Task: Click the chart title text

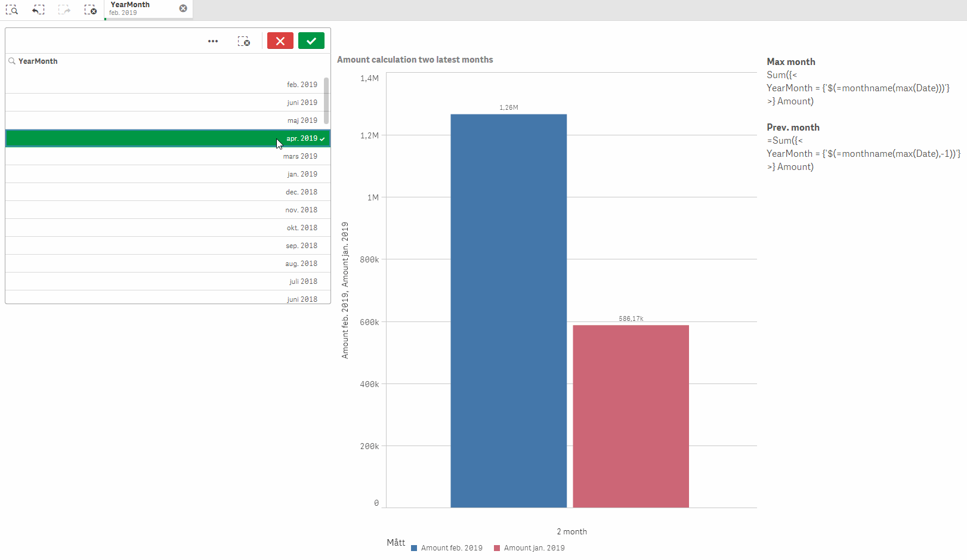Action: pyautogui.click(x=415, y=60)
